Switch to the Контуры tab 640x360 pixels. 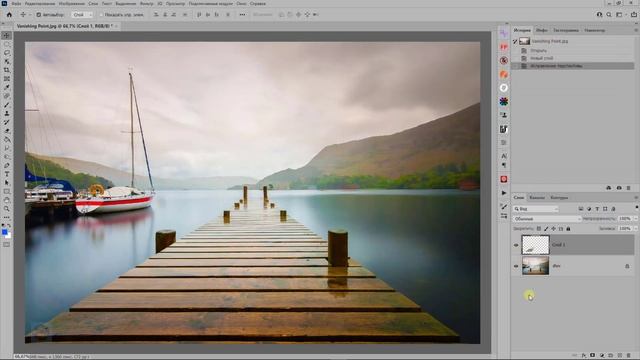tap(559, 198)
